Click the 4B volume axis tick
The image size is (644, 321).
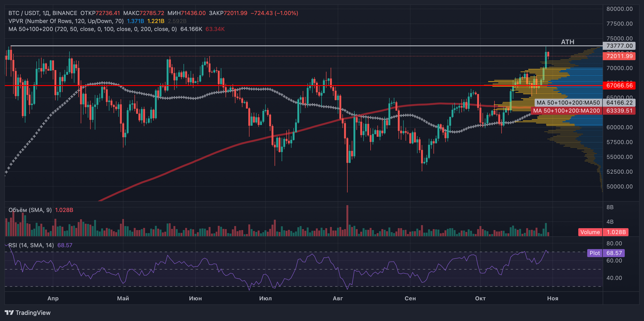(x=610, y=222)
